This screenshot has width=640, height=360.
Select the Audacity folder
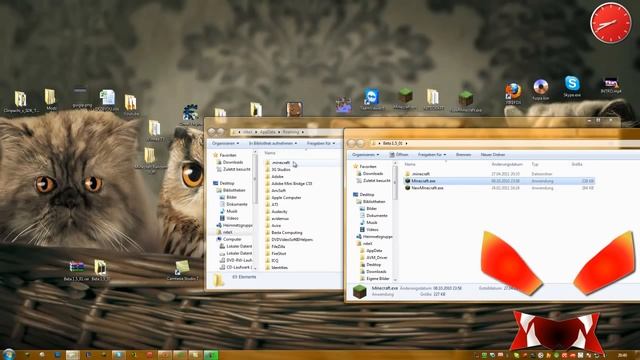279,211
